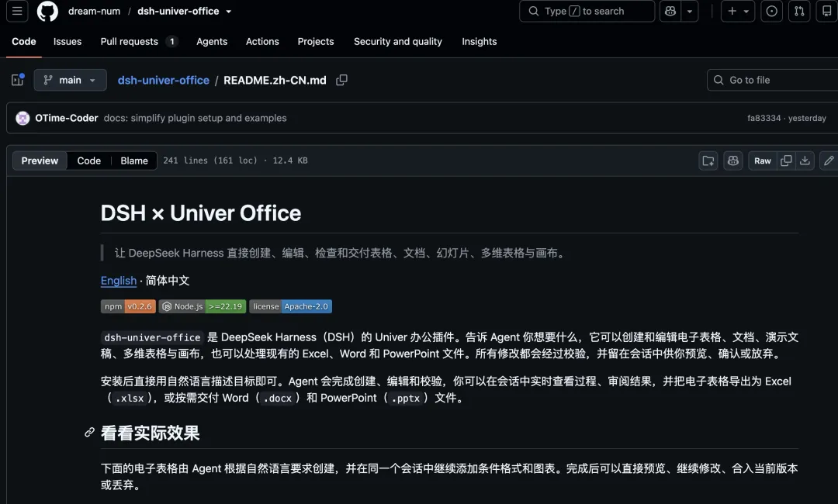This screenshot has height=504, width=838.
Task: Open the Copilot chat icon in header
Action: click(670, 11)
